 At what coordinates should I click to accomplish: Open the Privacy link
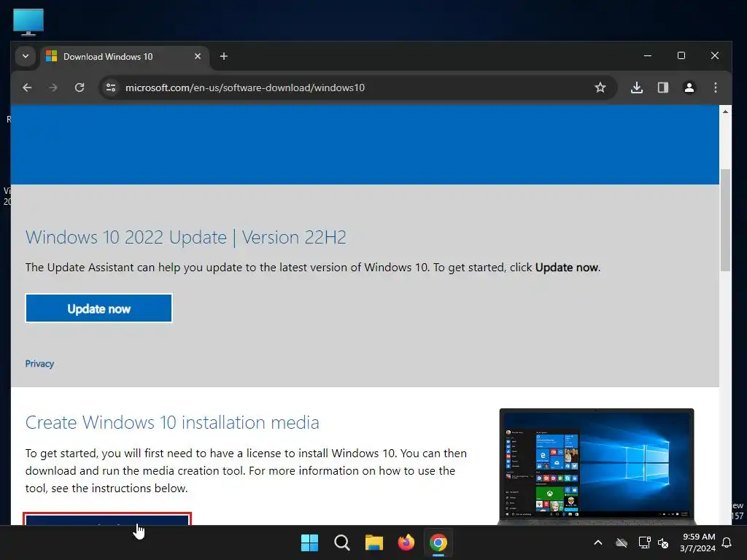pyautogui.click(x=39, y=364)
